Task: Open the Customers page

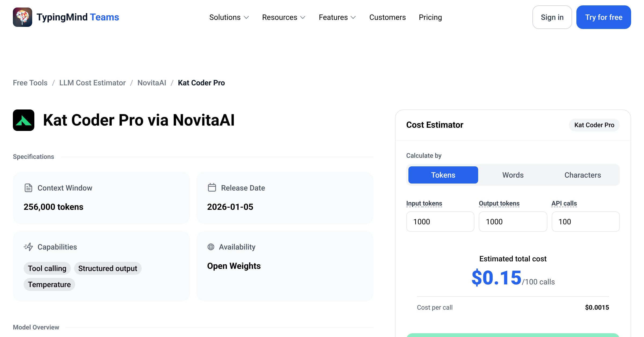Action: click(387, 17)
